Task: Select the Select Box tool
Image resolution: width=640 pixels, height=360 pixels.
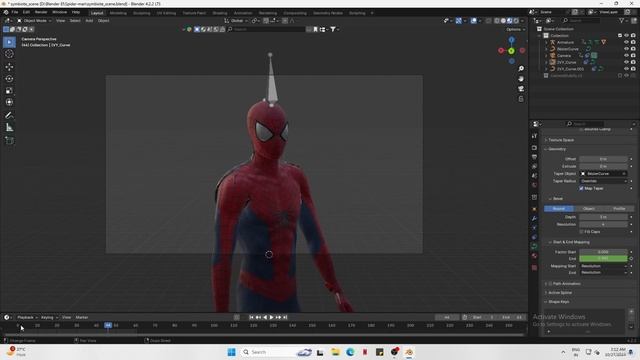Action: (9, 42)
